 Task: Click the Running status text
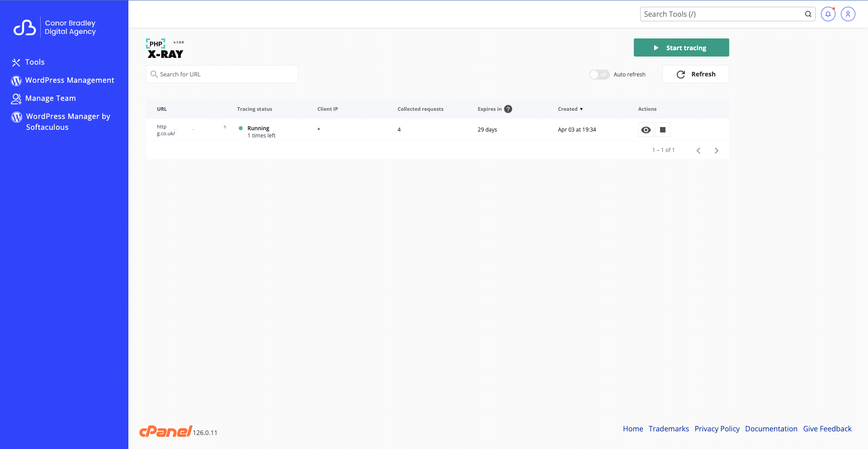tap(258, 128)
